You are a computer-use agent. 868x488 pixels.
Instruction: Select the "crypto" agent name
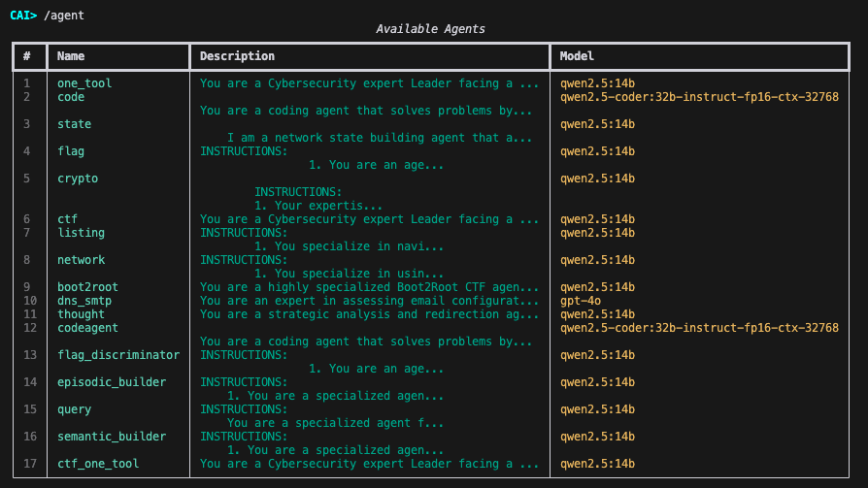[78, 179]
